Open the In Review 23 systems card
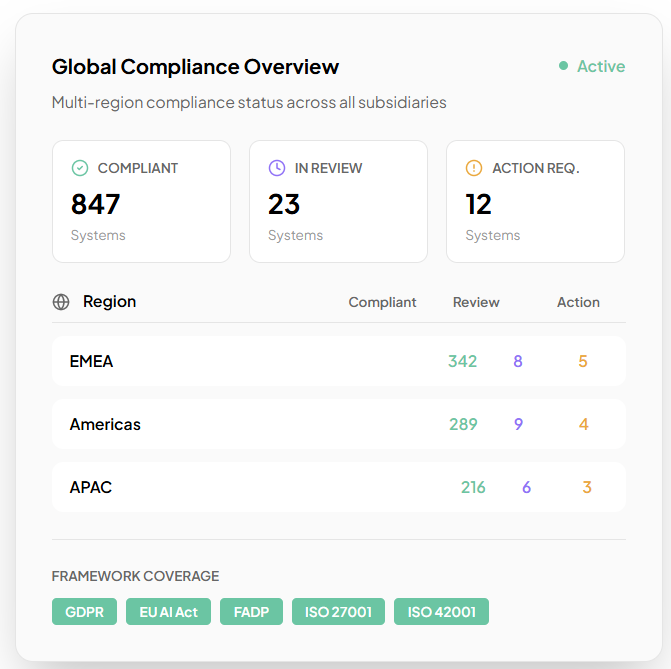Image resolution: width=671 pixels, height=669 pixels. click(338, 201)
